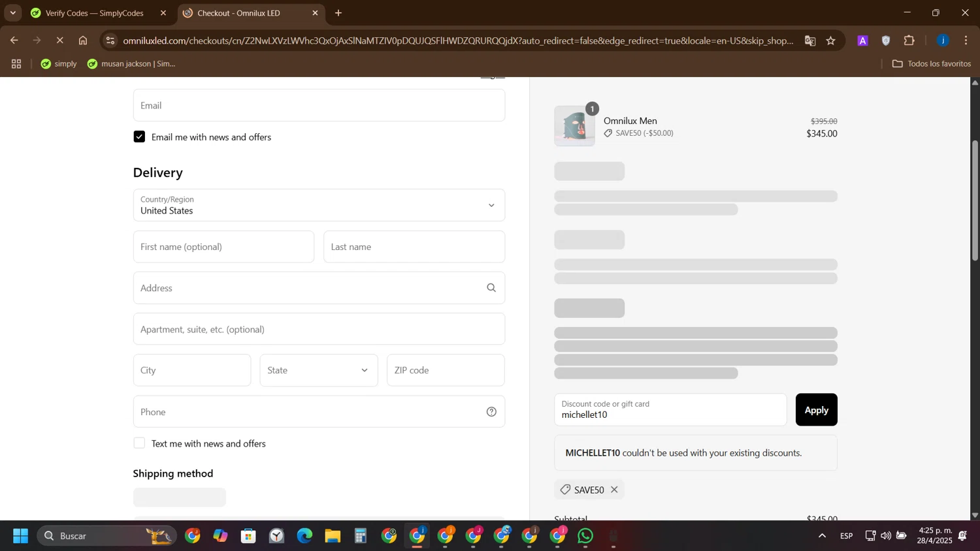Show hidden system tray icons

(822, 536)
